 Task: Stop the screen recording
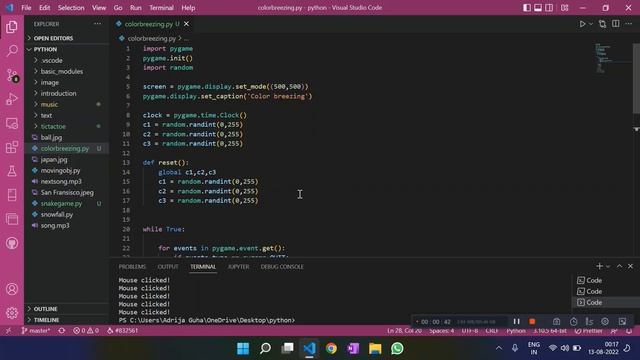coord(532,322)
